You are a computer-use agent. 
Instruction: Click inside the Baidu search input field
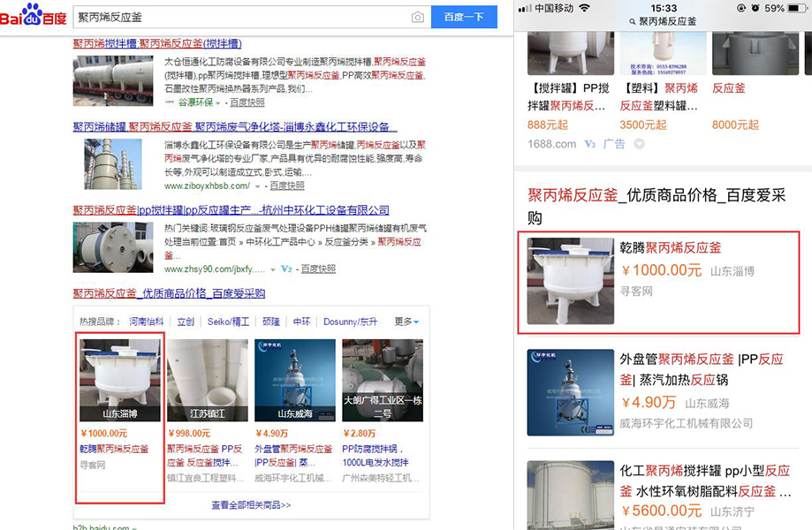239,17
